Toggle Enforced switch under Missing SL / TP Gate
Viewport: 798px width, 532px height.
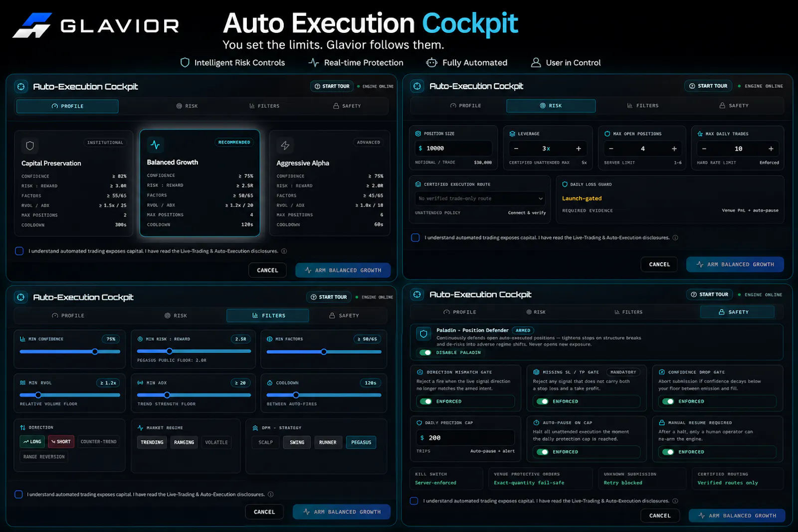[x=542, y=401]
